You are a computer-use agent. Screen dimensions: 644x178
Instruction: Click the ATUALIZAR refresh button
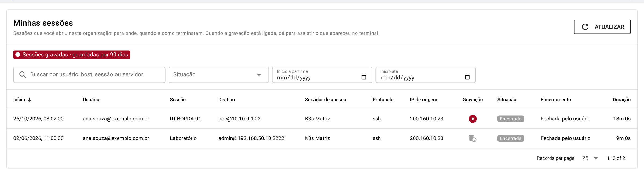(x=602, y=27)
